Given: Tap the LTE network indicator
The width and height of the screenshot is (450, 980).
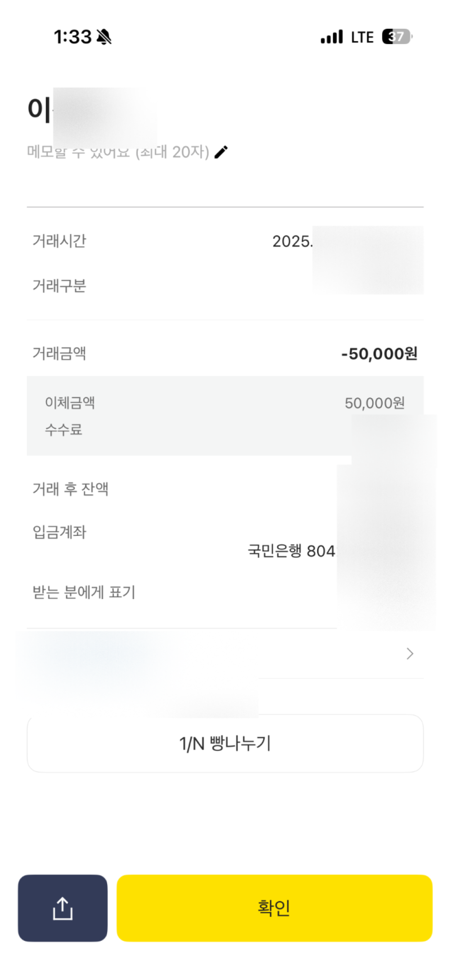Looking at the screenshot, I should pyautogui.click(x=362, y=37).
